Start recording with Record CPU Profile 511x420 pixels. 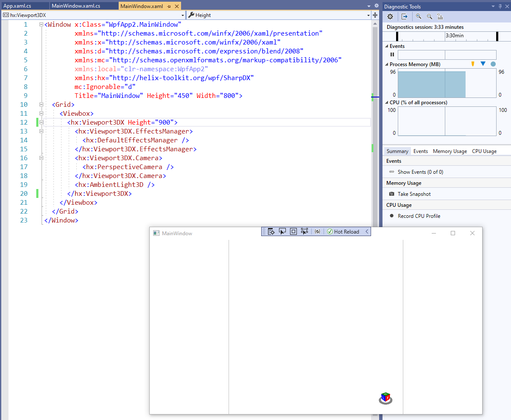tap(420, 216)
